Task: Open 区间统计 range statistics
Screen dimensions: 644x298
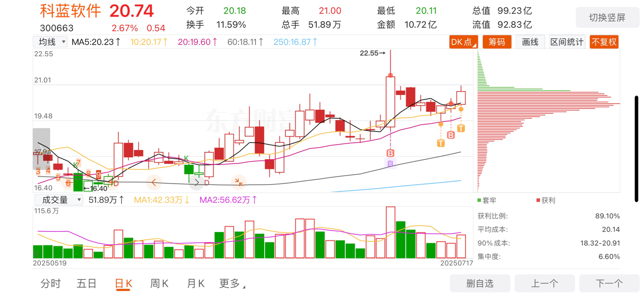Action: 567,42
